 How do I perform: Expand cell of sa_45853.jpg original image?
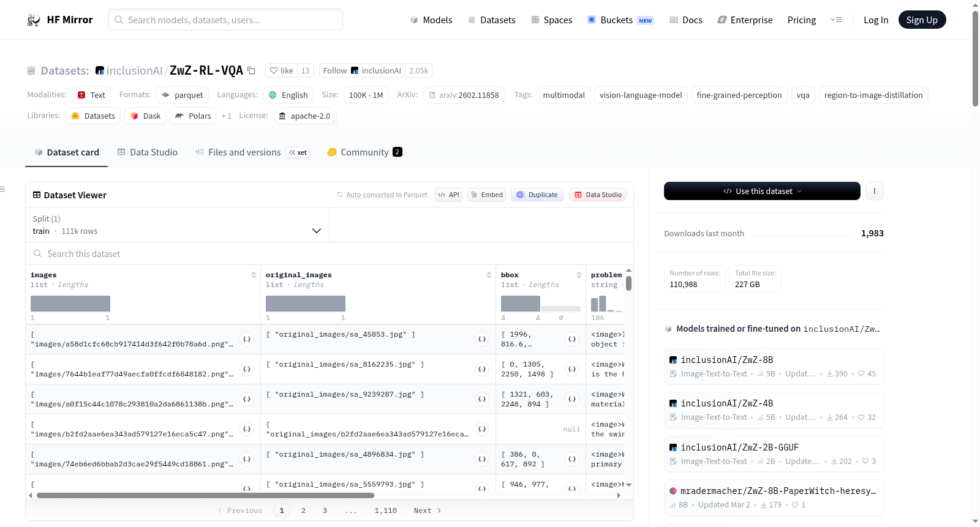point(482,339)
